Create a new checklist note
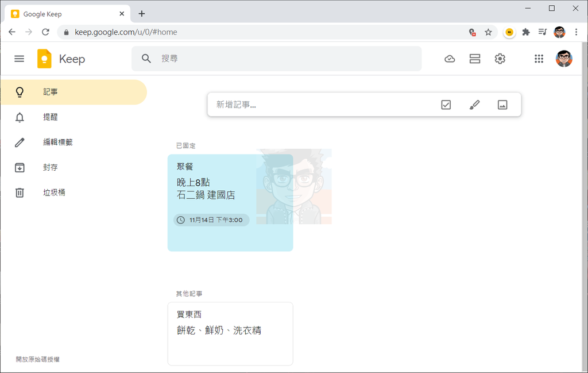Screen dimensions: 588x373 click(446, 105)
